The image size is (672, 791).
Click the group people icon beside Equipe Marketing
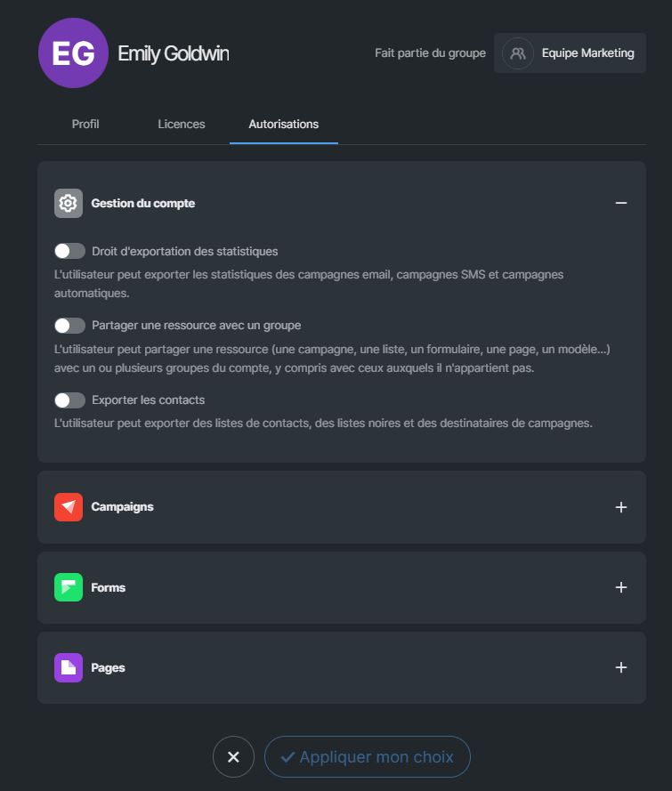(518, 53)
